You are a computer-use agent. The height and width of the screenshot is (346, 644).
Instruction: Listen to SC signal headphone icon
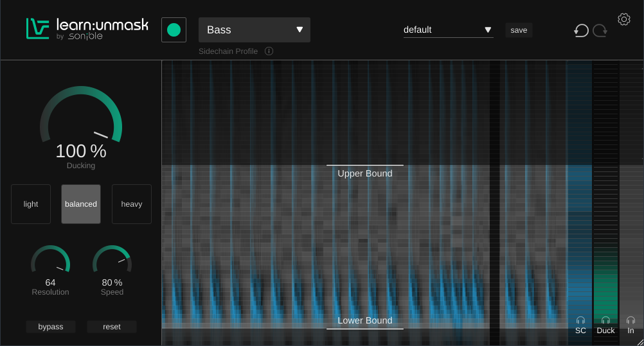click(580, 320)
